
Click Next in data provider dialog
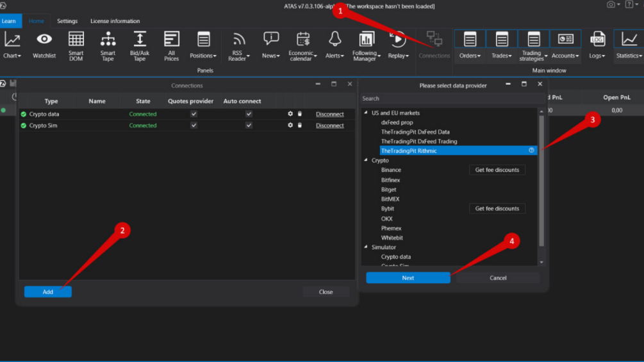click(x=408, y=277)
